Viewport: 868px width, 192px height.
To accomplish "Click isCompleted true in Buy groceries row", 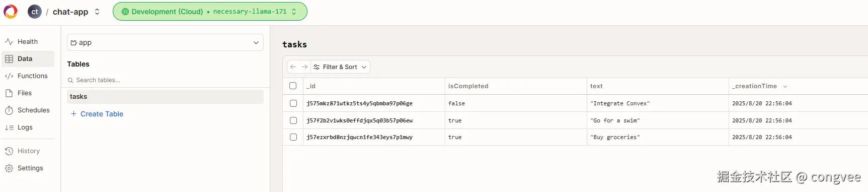I will click(x=516, y=137).
